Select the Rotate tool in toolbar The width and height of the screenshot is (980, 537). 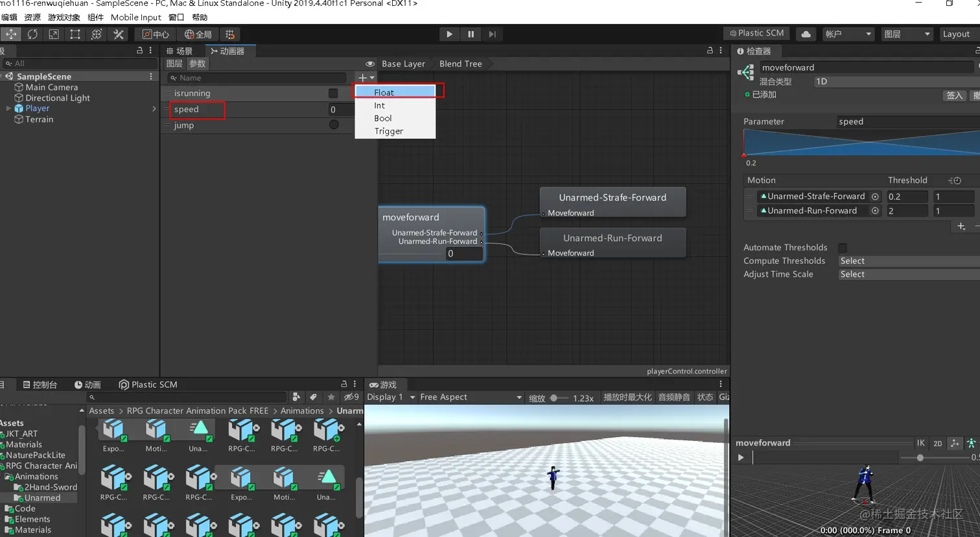coord(32,34)
